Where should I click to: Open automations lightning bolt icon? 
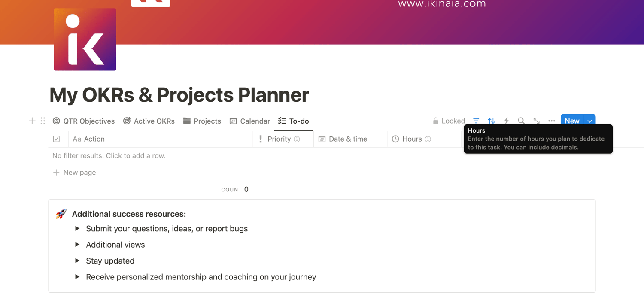[x=506, y=121]
